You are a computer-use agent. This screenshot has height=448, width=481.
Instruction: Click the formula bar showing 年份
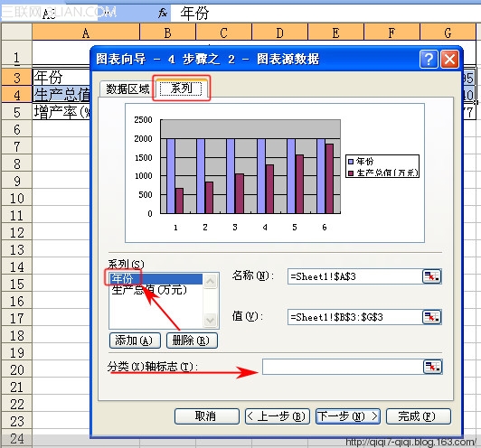tap(325, 14)
